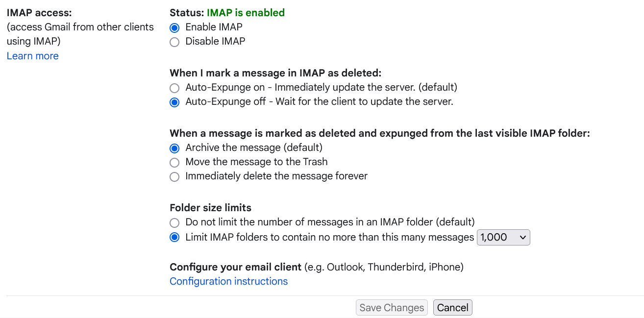Select Archive the message (default)

tap(174, 148)
